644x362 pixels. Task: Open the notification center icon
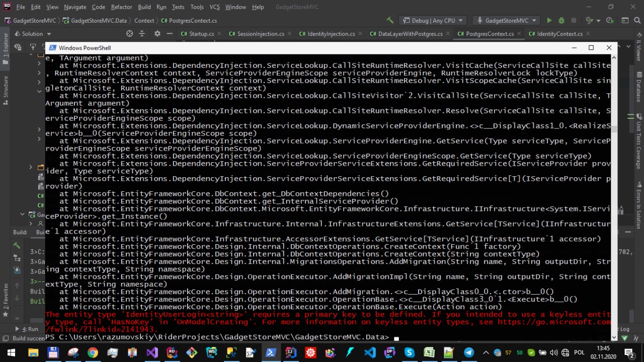click(629, 352)
